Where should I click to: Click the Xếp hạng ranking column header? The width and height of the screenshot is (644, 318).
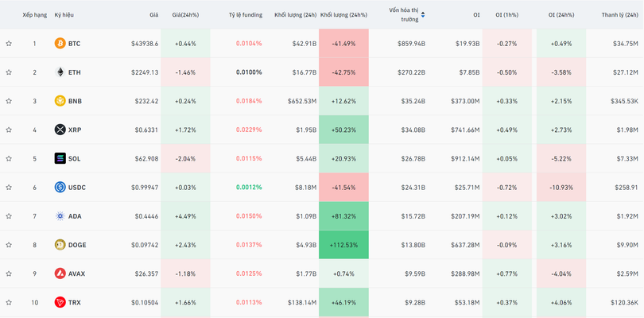[x=34, y=14]
